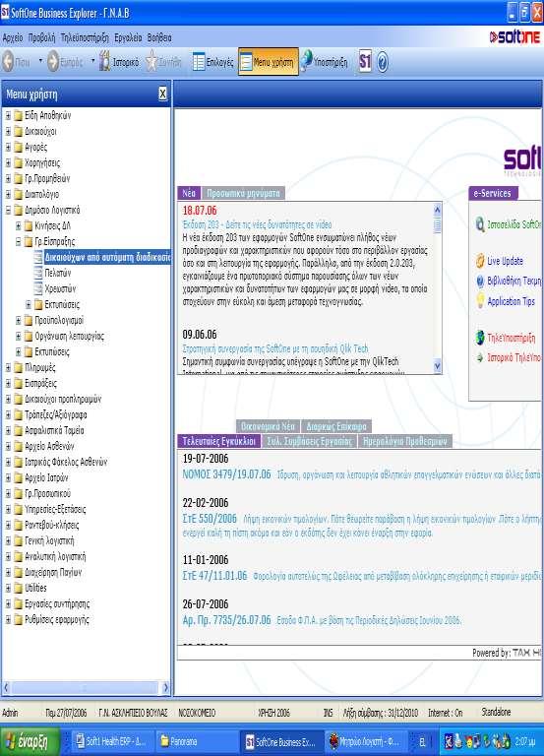This screenshot has height=756, width=544.
Task: Select Οργάνωση λειτουργίας tree item
Action: tap(70, 336)
